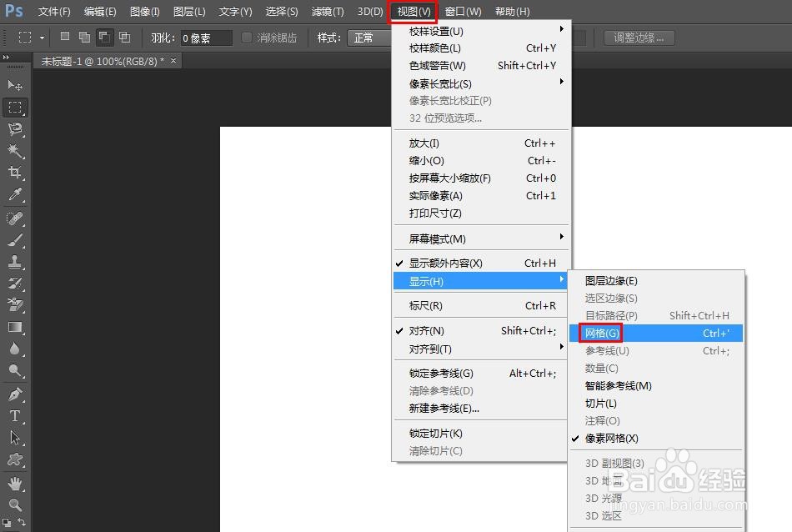Select the Eyedropper tool
Screen dimensions: 792x532
click(15, 194)
